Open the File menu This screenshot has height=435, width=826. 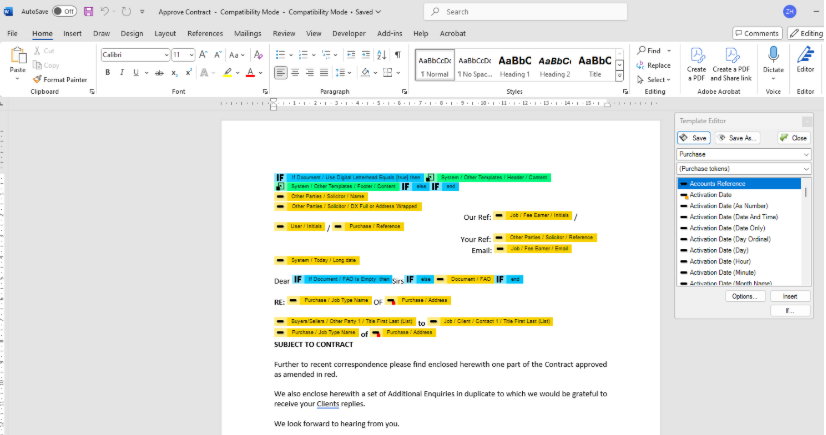(x=12, y=33)
